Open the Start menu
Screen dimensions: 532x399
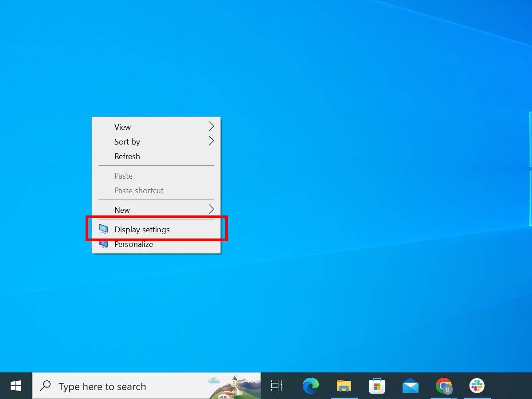16,386
